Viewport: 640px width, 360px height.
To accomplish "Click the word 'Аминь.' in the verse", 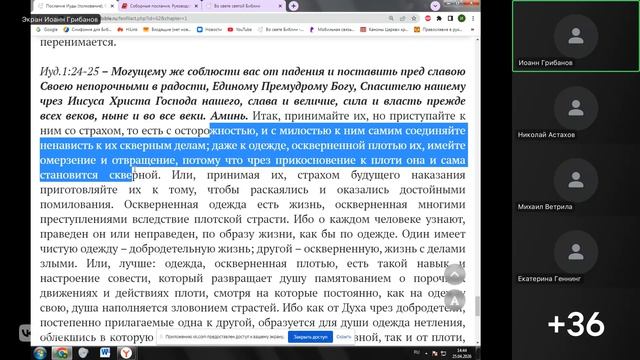I will (229, 116).
